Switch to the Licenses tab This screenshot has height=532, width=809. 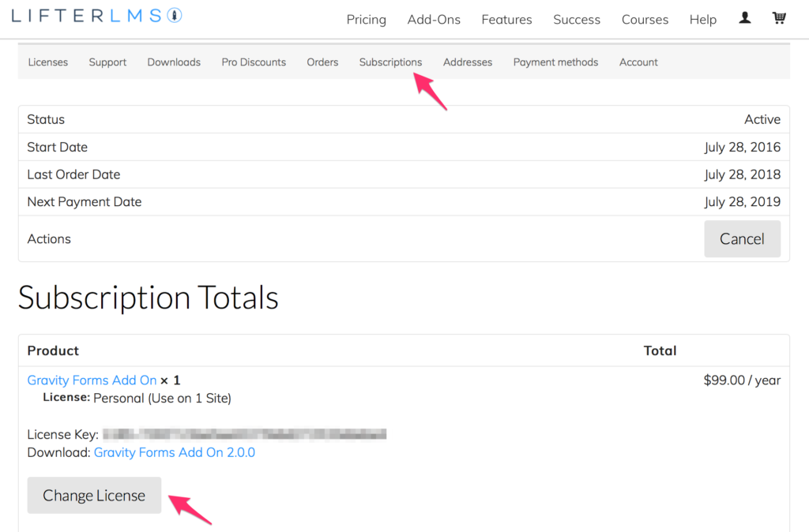(48, 62)
